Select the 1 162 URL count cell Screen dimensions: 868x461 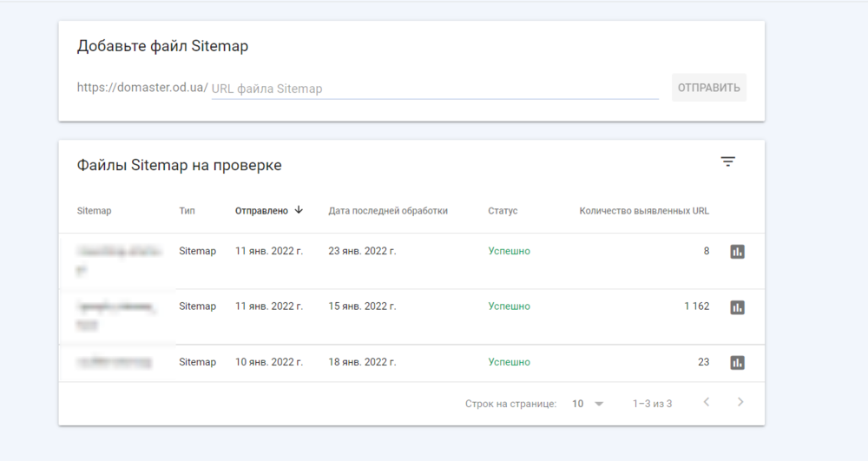click(x=695, y=306)
